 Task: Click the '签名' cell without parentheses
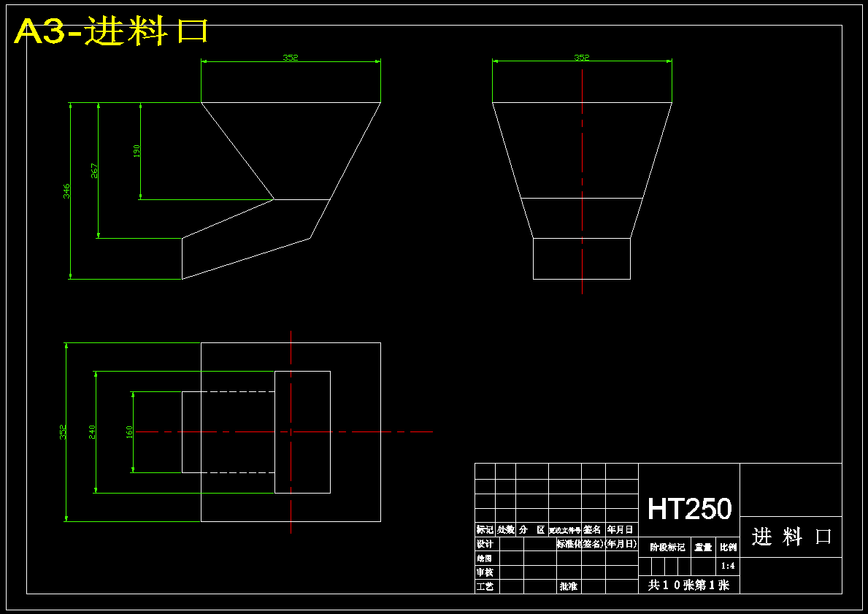pos(592,530)
